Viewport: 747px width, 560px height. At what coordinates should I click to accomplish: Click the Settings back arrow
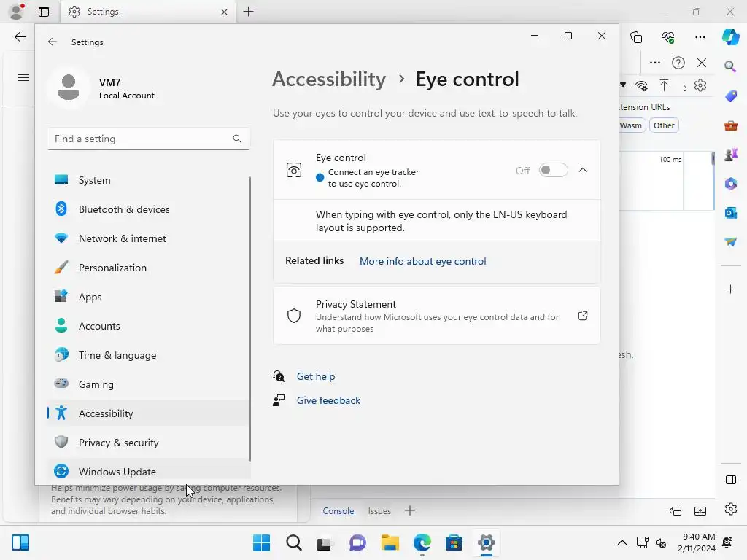point(53,42)
